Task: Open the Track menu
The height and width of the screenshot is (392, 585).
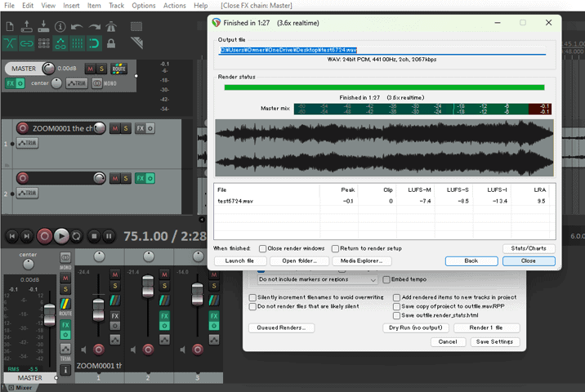Action: pyautogui.click(x=117, y=6)
